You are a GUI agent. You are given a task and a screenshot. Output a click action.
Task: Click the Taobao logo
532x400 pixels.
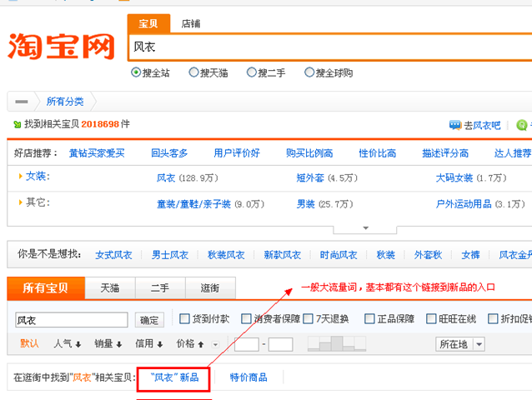pos(62,47)
